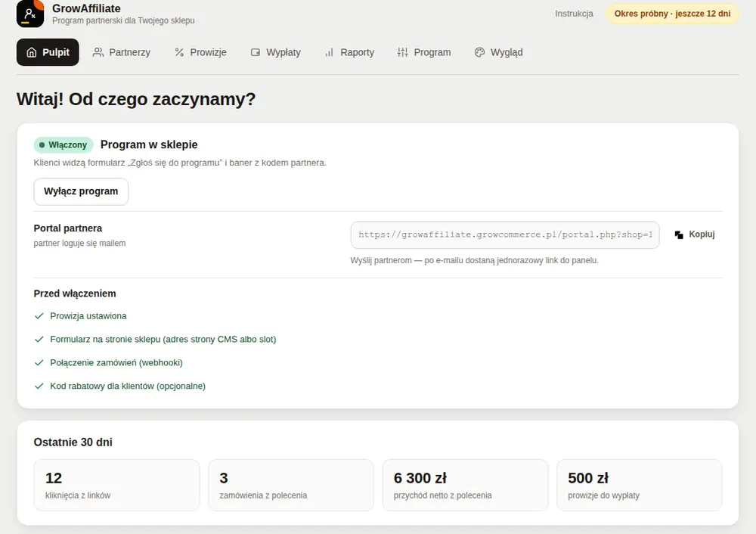Click text Wyślij partnerom — po e-mailu
The width and height of the screenshot is (756, 534).
[x=475, y=260]
